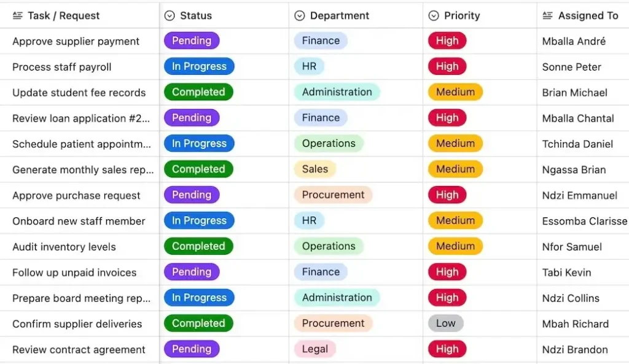Select the Follow up unpaid invoices row
Screen dimensions: 629x364
click(74, 273)
